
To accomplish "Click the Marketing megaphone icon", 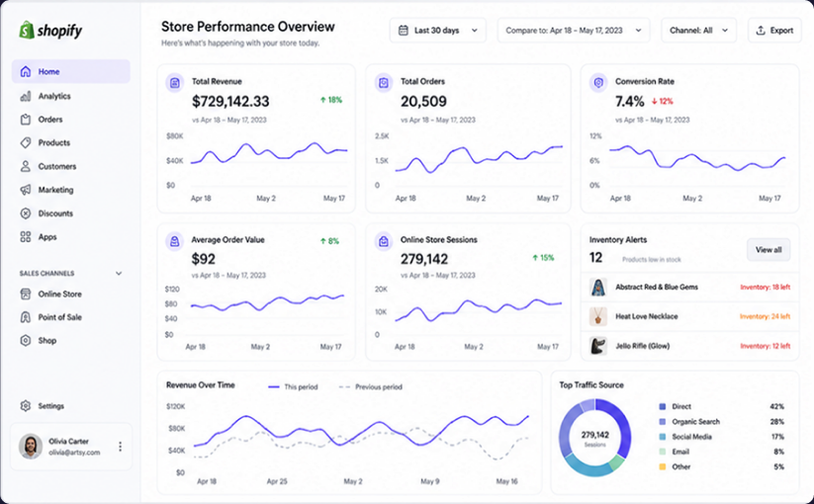I will (26, 190).
